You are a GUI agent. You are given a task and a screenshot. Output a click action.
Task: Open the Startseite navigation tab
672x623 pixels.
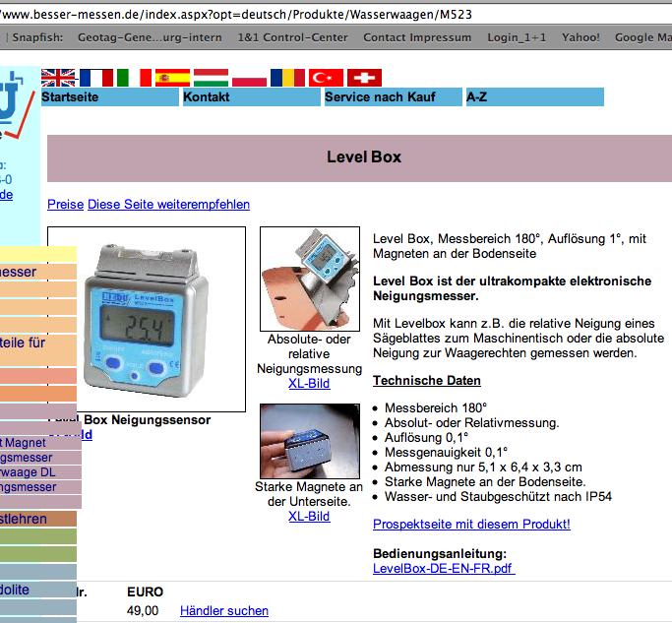(109, 97)
